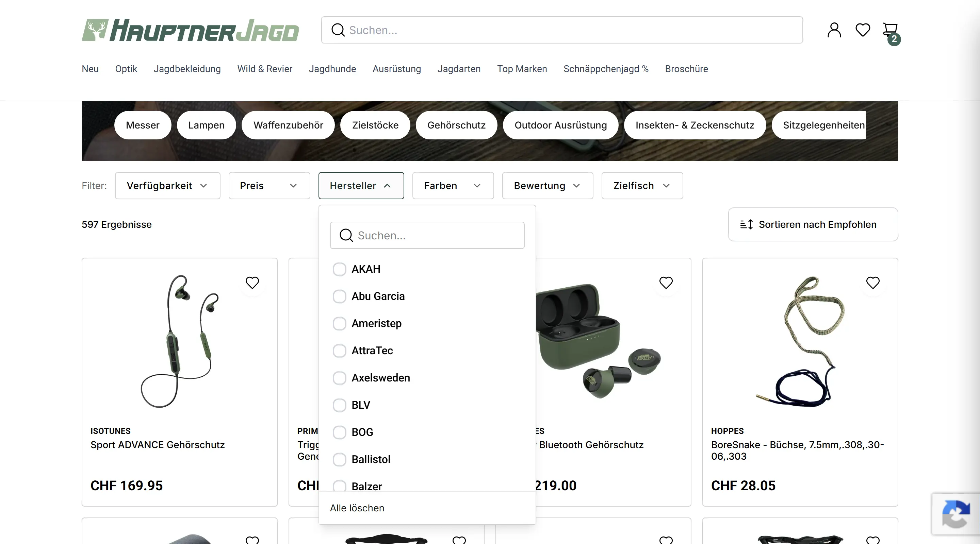
Task: Focus the Hersteller Suchen field
Action: pyautogui.click(x=427, y=235)
